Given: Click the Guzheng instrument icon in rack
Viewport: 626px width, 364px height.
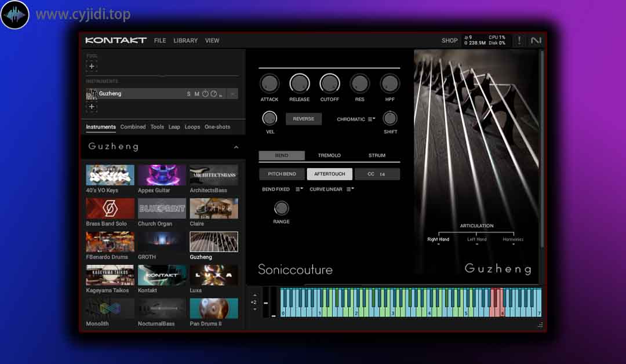Looking at the screenshot, I should click(x=92, y=94).
